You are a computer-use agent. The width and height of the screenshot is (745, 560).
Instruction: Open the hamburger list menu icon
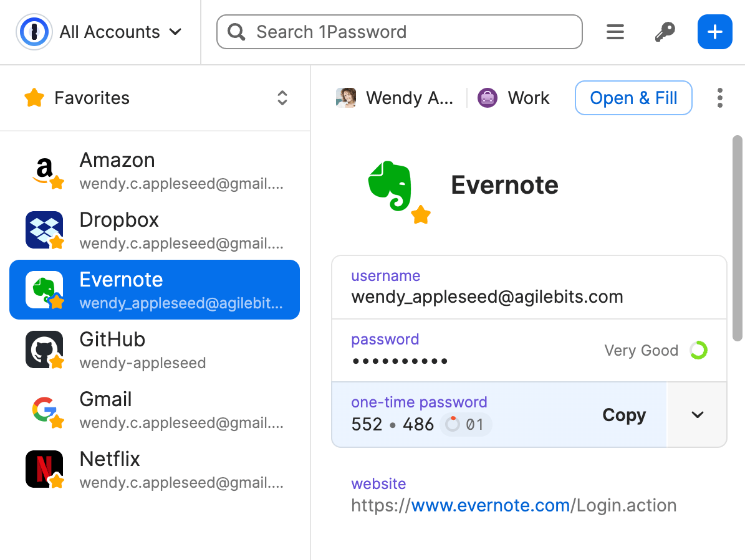615,32
